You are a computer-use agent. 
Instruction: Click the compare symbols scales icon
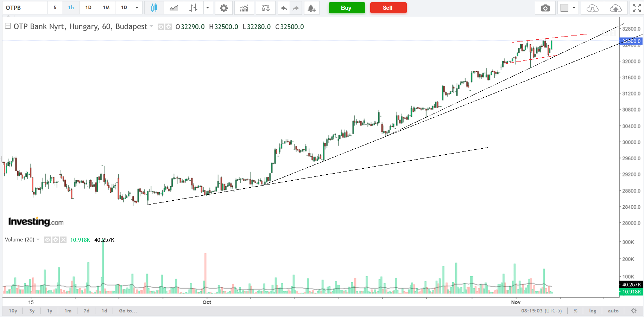click(x=266, y=8)
